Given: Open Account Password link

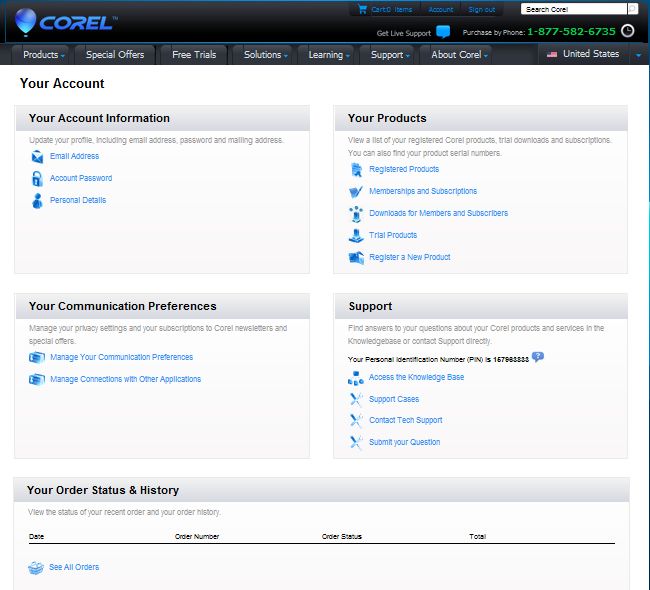Looking at the screenshot, I should [81, 178].
